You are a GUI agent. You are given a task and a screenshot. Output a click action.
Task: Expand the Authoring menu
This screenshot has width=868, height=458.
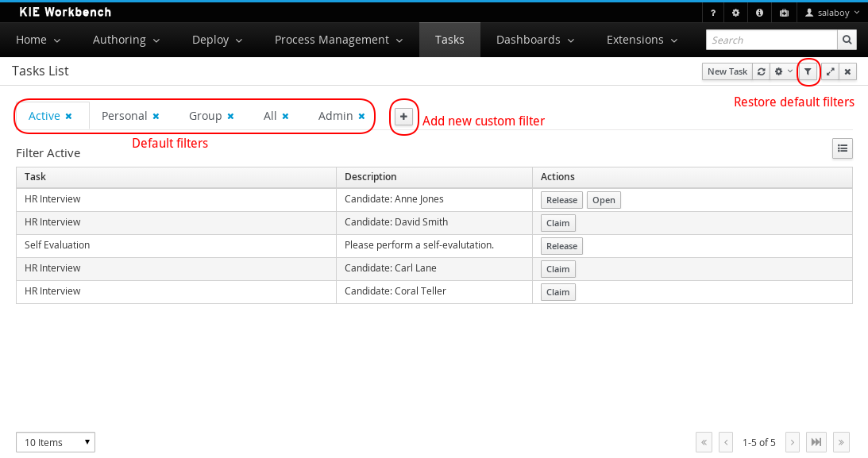coord(126,40)
